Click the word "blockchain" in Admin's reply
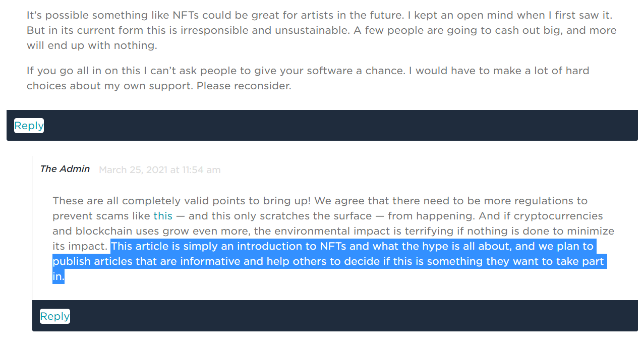Image resolution: width=644 pixels, height=343 pixels. pyautogui.click(x=101, y=232)
